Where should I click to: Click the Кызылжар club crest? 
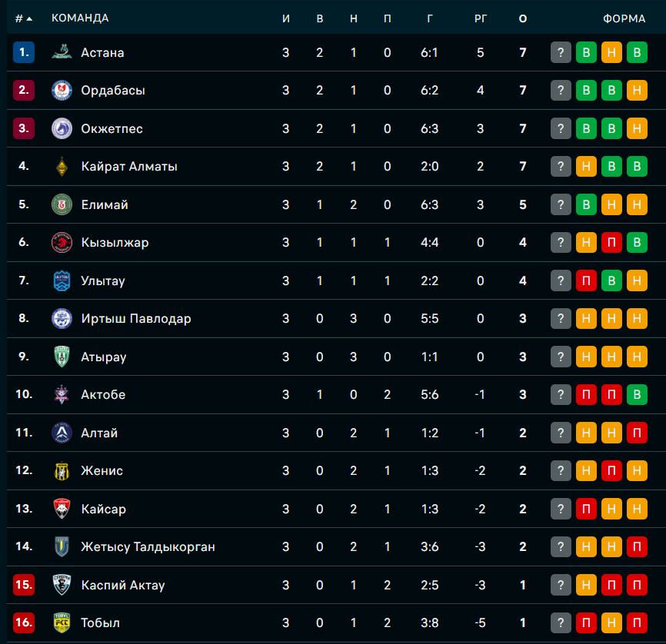[62, 243]
